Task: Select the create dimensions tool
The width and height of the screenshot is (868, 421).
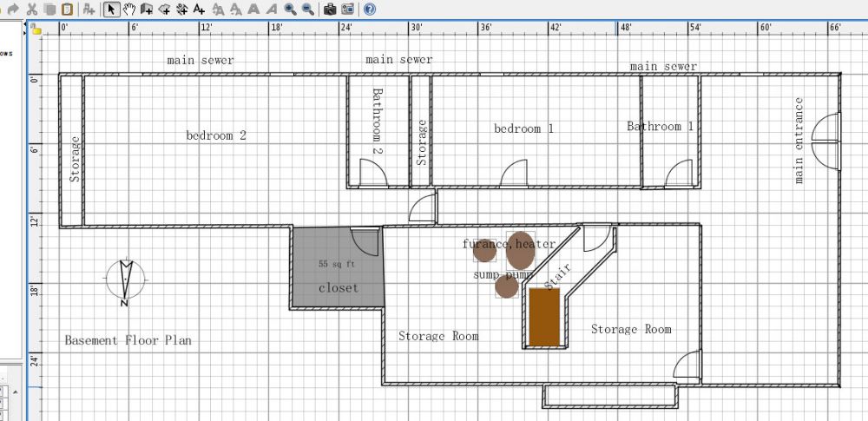Action: 181,10
